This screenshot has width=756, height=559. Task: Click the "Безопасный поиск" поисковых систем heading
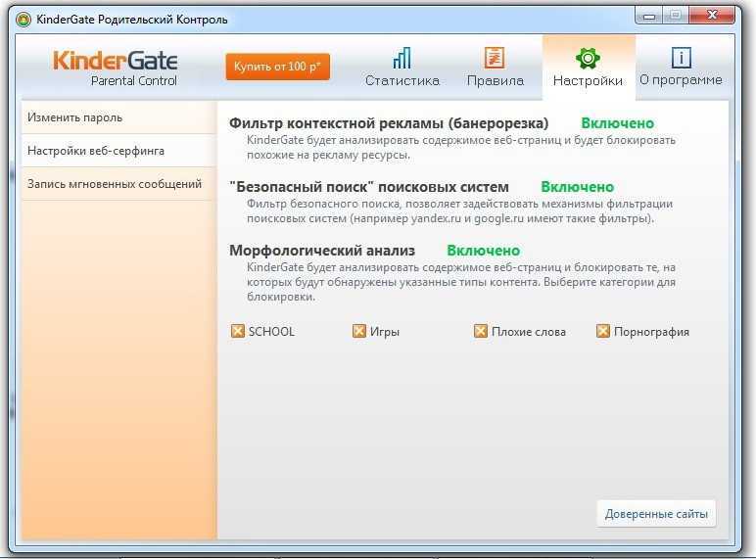pyautogui.click(x=369, y=187)
